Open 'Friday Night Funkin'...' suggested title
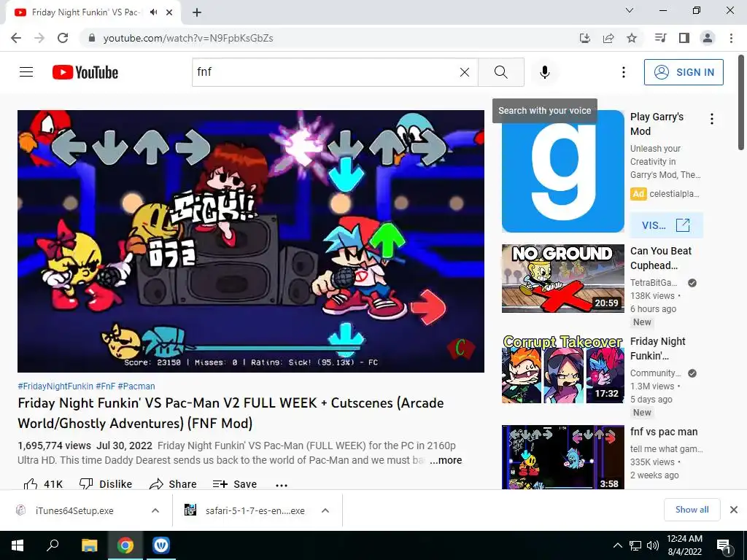 pos(657,349)
